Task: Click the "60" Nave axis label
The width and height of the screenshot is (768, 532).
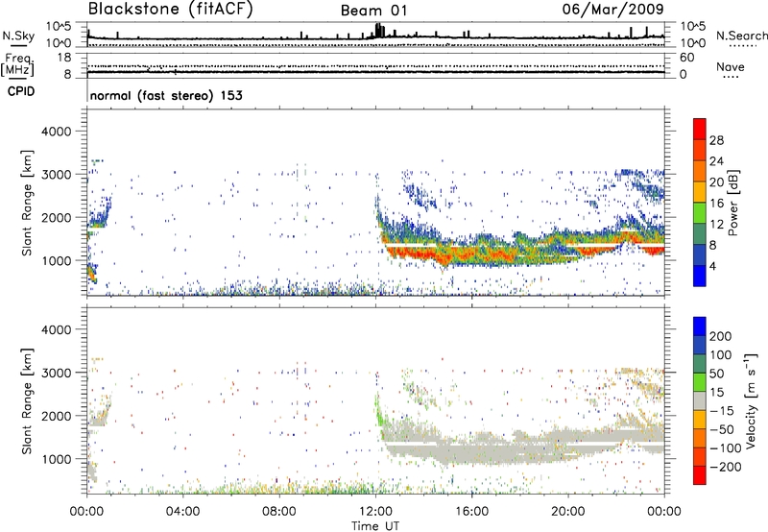Action: (x=686, y=58)
